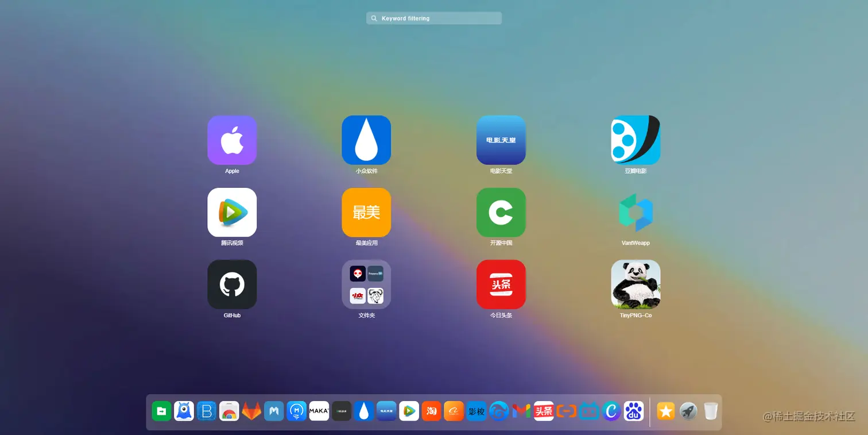Viewport: 868px width, 435px height.
Task: Click the "TinyPNG--Co" label text
Action: [x=635, y=315]
